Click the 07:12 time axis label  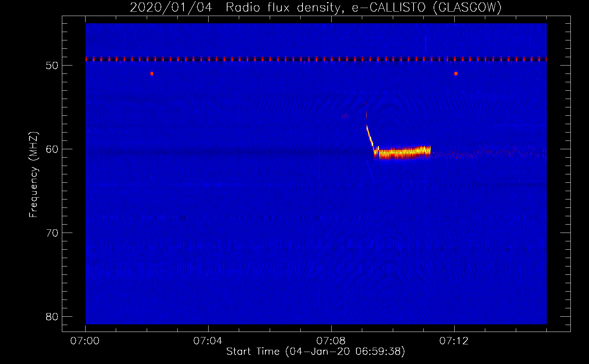[x=454, y=341]
